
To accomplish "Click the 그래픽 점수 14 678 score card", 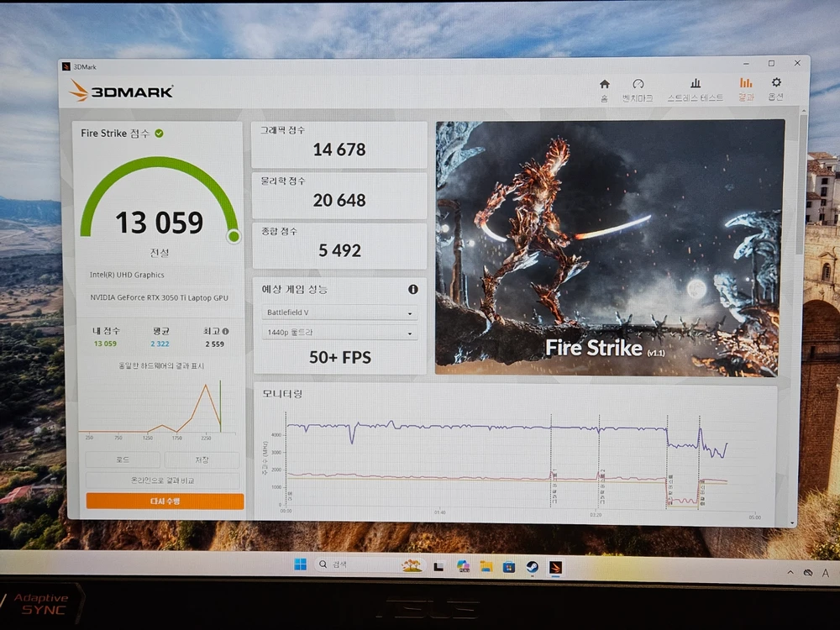I will coord(339,144).
